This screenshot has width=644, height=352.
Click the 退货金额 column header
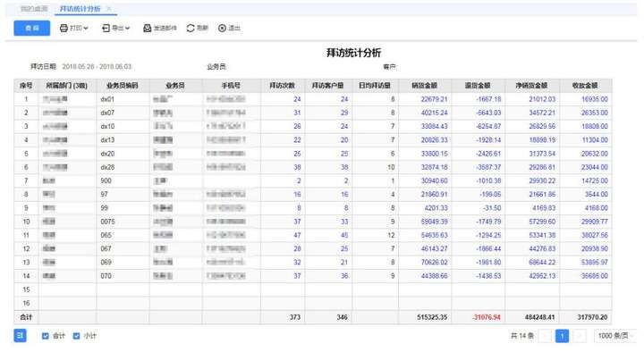pos(478,86)
